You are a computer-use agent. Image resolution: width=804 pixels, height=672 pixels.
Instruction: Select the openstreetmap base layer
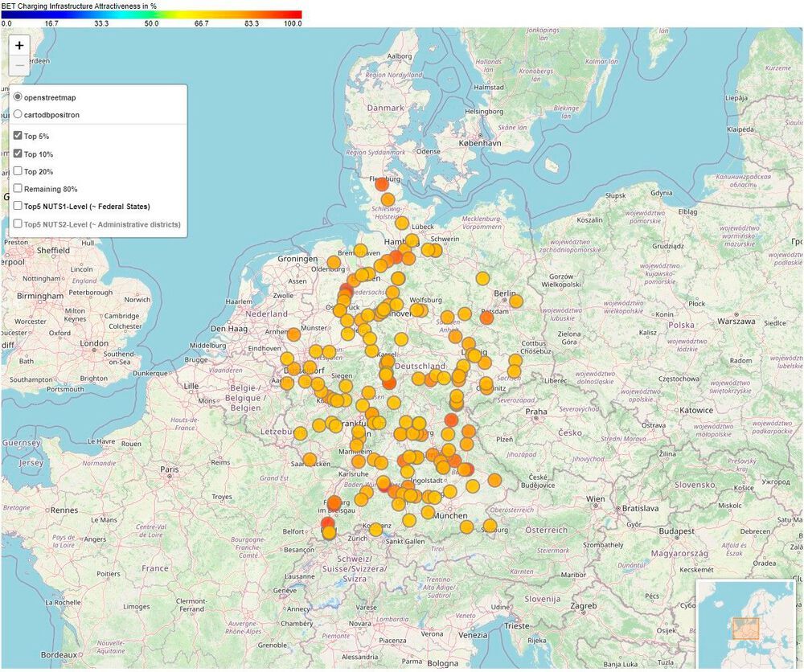point(17,96)
